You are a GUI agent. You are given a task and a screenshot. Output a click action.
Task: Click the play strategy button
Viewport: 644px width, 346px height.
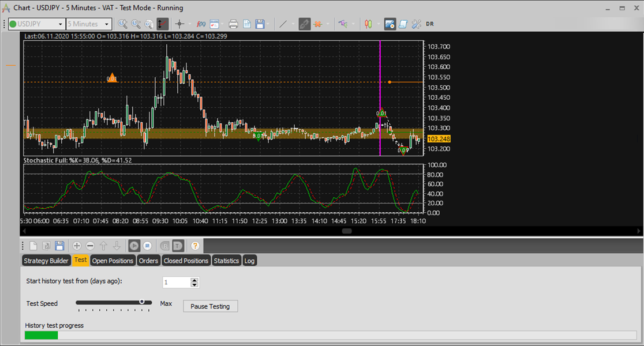point(134,246)
